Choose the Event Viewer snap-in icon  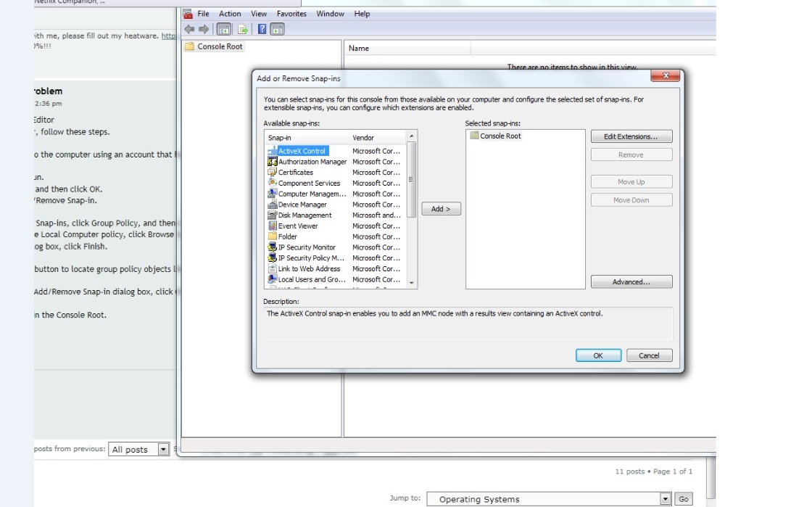273,226
